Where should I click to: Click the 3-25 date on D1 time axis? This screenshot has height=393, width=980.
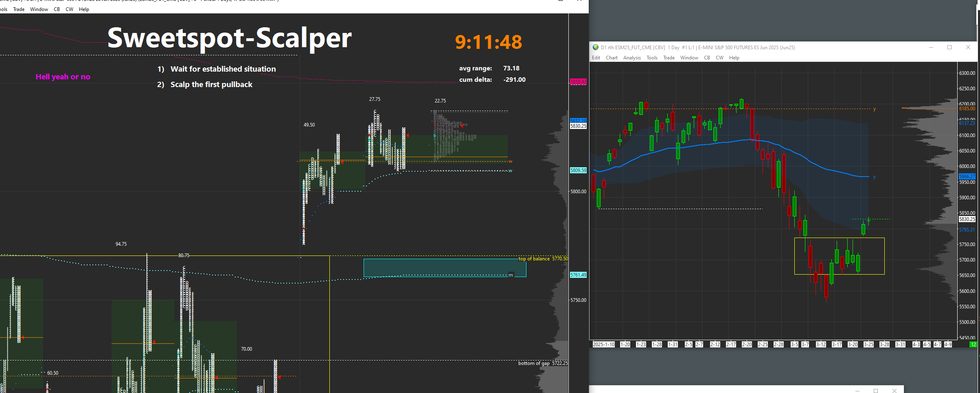[868, 345]
